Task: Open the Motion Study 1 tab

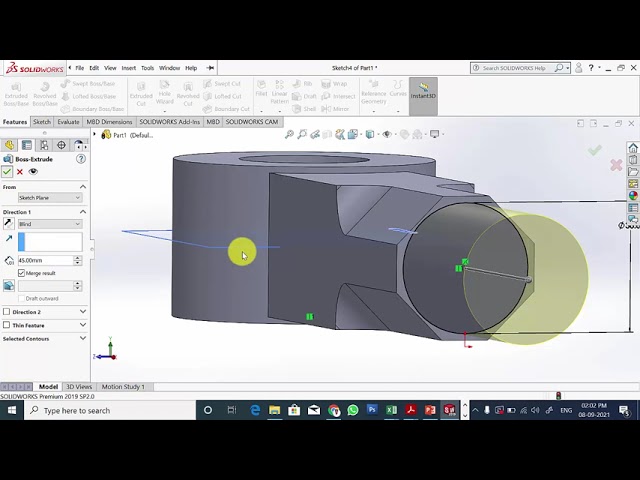Action: (x=123, y=387)
